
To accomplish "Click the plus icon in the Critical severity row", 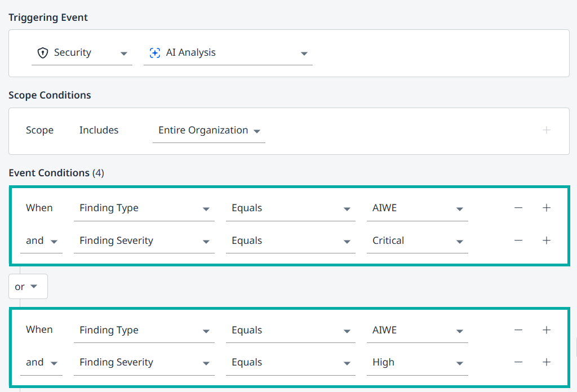I will [546, 240].
